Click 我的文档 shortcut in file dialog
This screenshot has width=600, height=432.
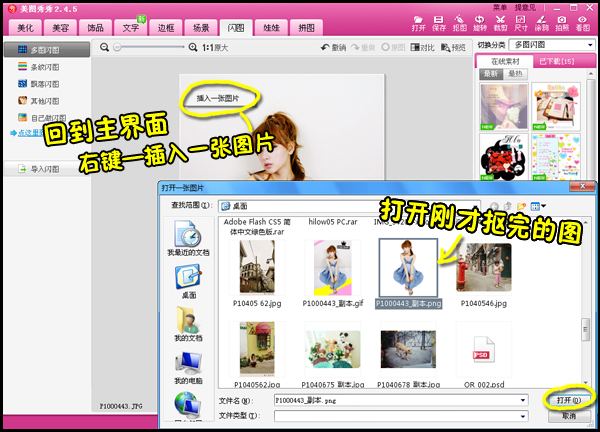pos(187,326)
